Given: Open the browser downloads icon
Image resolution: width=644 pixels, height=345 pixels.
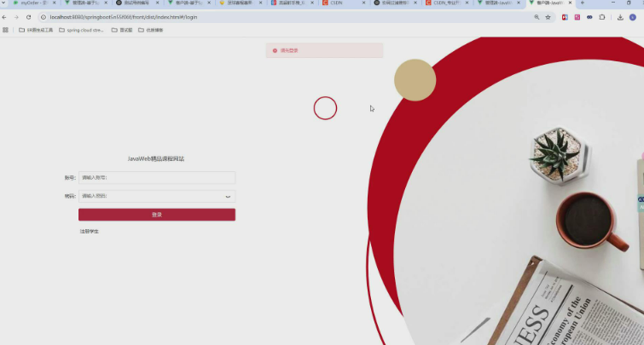Looking at the screenshot, I should (x=620, y=17).
